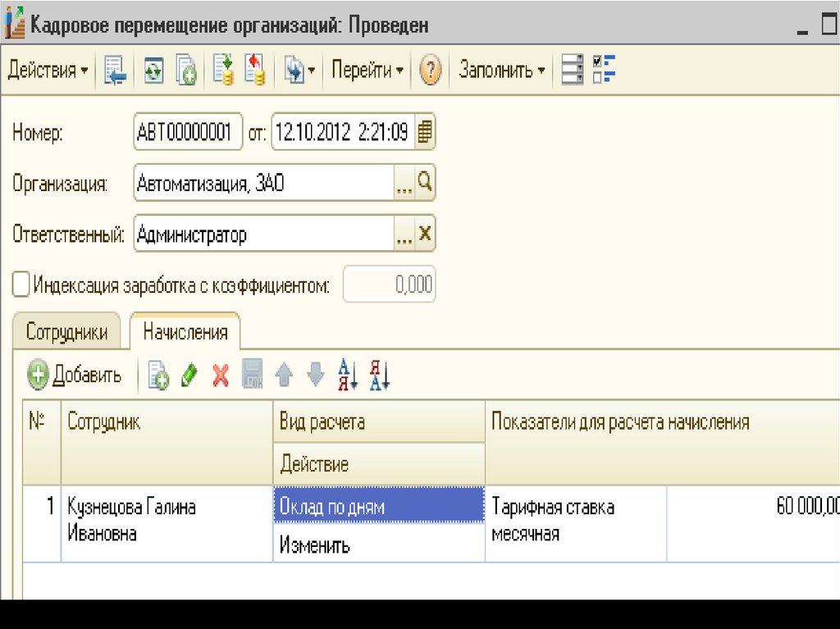Viewport: 840px width, 629px height.
Task: Click magnifier icon in Организация field
Action: tap(424, 183)
